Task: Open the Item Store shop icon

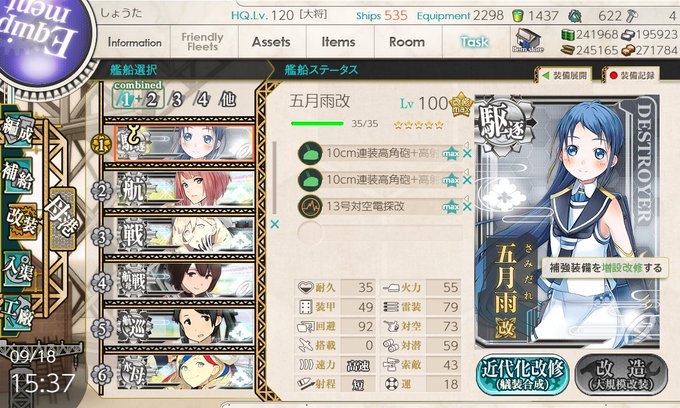Action: coord(528,41)
